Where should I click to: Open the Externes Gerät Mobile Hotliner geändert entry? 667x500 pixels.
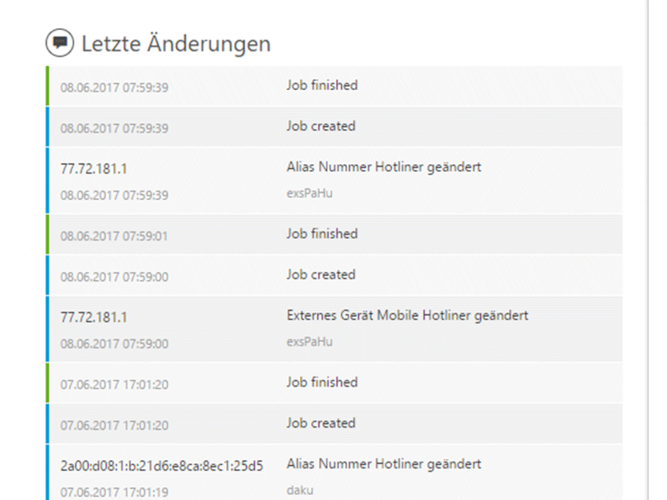click(334, 329)
